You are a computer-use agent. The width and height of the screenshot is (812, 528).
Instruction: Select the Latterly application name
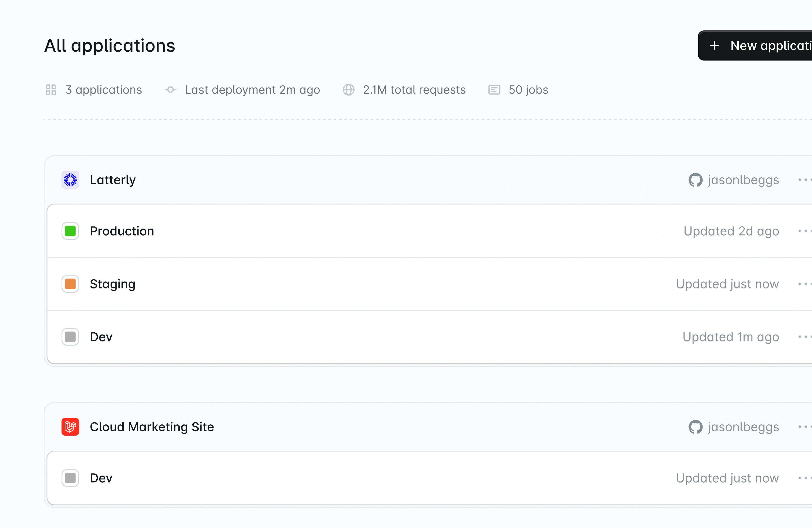[113, 180]
